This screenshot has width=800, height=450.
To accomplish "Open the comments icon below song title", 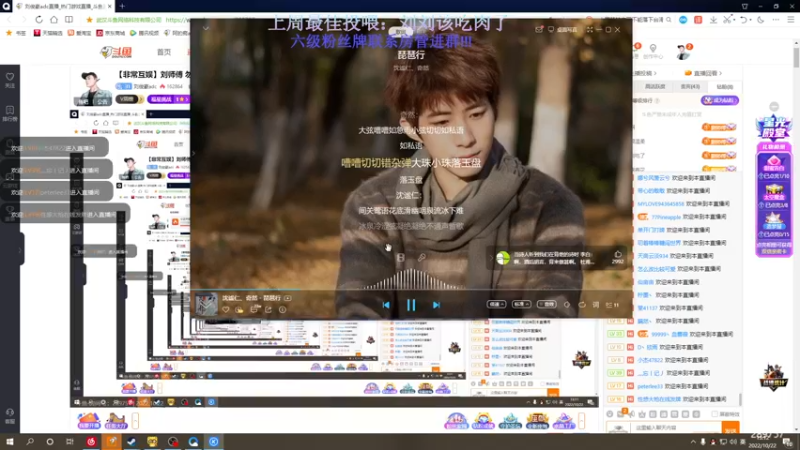I will [255, 310].
